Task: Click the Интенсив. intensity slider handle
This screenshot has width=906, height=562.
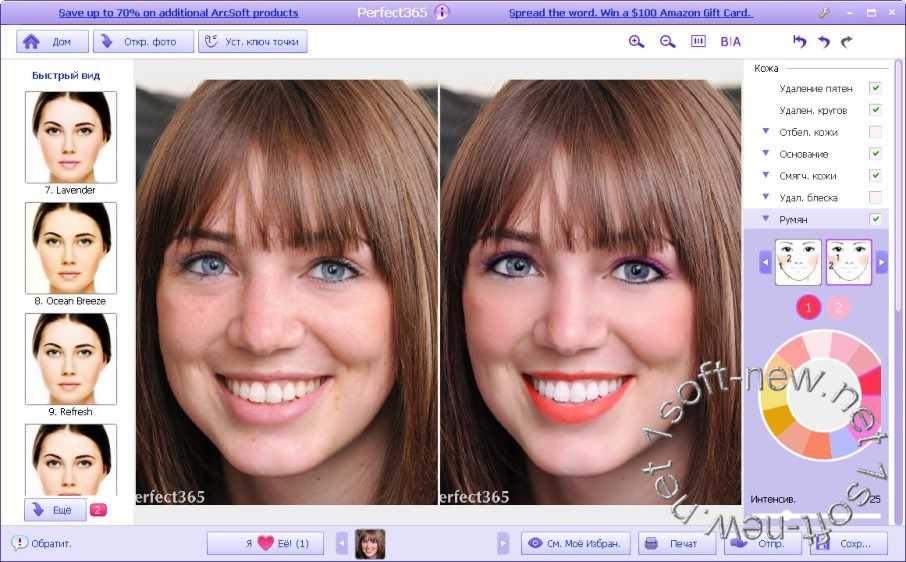Action: click(787, 513)
